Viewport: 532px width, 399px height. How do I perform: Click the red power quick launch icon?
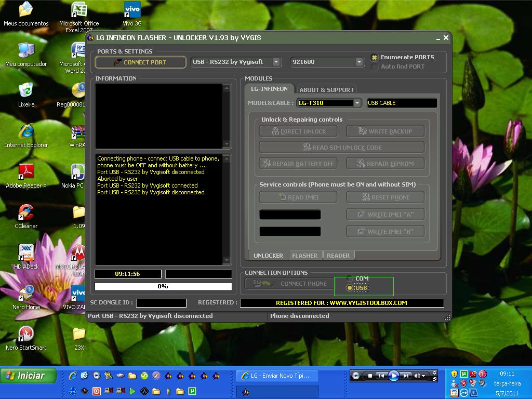point(96,391)
